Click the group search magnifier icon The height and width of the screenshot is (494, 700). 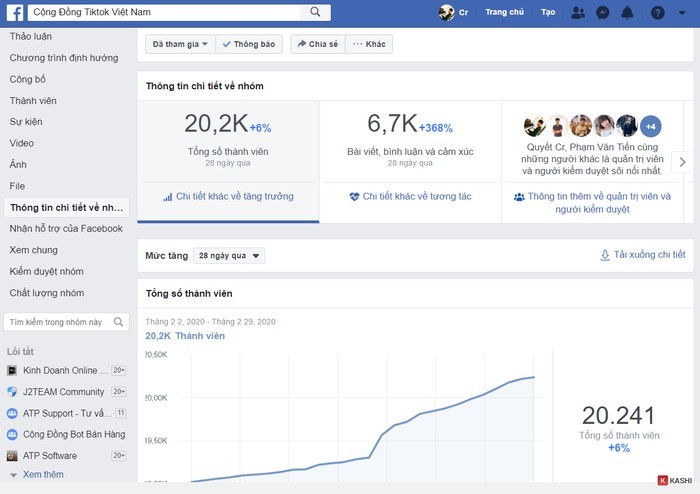click(118, 322)
